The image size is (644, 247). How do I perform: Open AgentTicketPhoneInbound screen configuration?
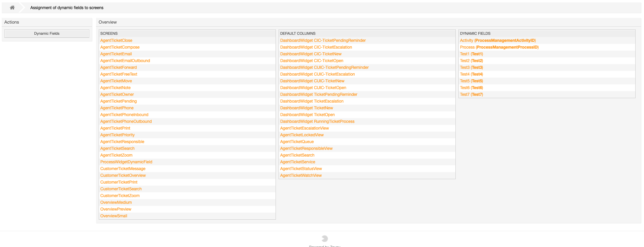(124, 115)
